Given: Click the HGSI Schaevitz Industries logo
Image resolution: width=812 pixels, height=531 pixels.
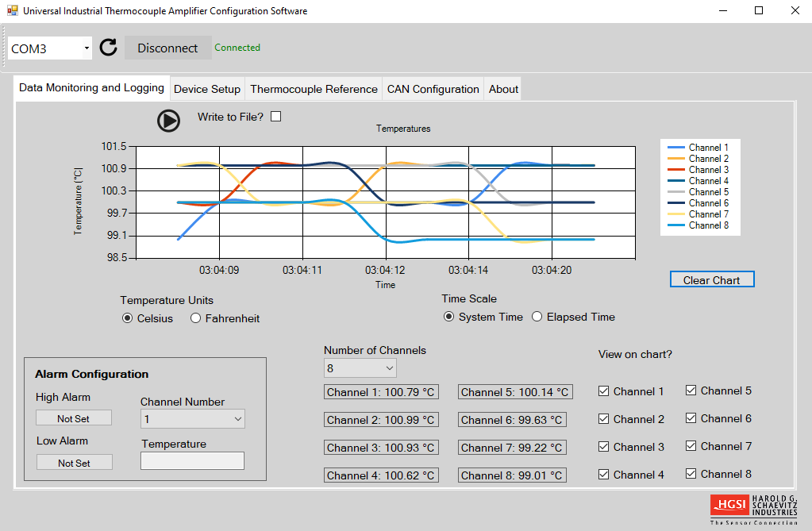Looking at the screenshot, I should click(x=753, y=509).
